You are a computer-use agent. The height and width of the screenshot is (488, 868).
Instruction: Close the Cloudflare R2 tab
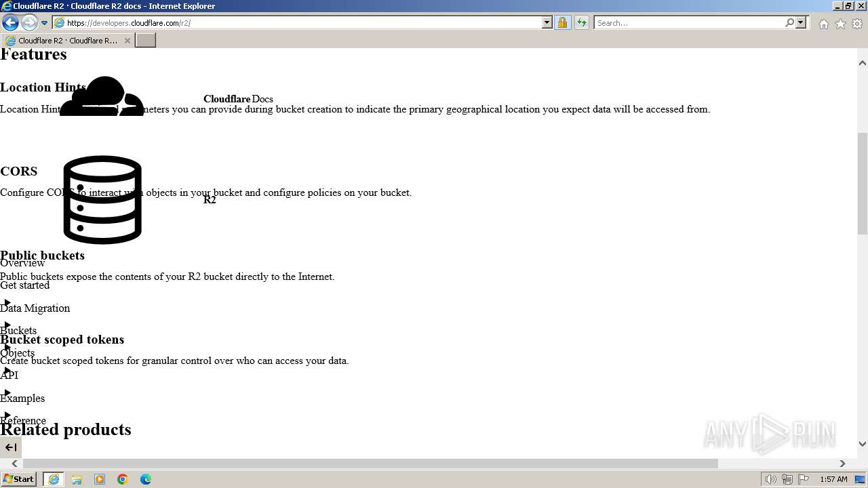pyautogui.click(x=127, y=41)
